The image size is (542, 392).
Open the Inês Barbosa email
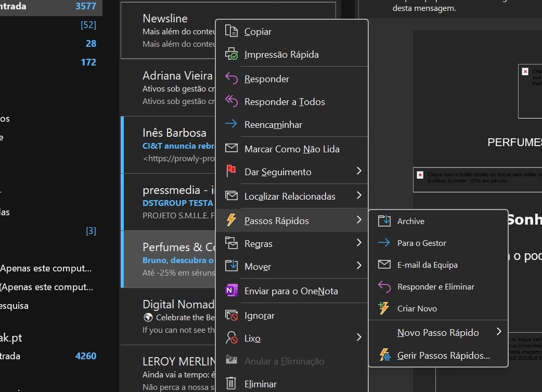174,133
